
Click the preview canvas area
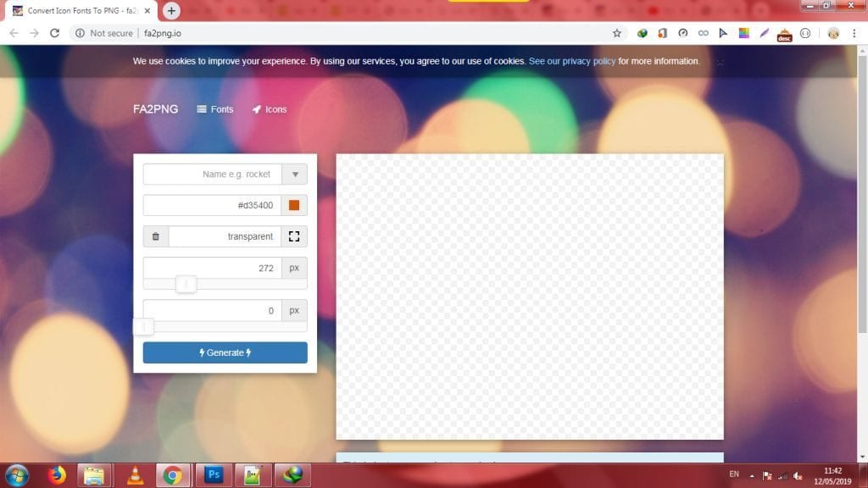click(x=530, y=297)
